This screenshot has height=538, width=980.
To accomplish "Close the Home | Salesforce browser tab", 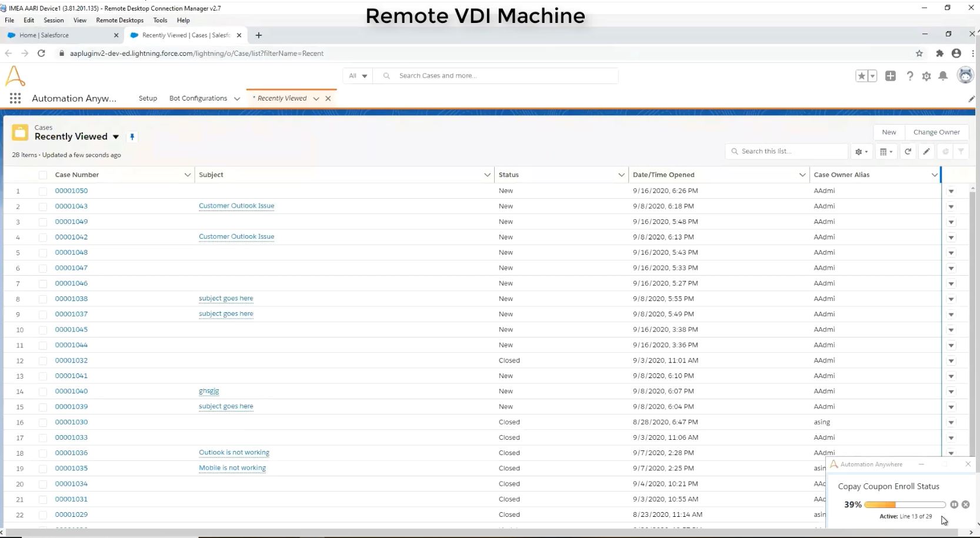I will 116,35.
